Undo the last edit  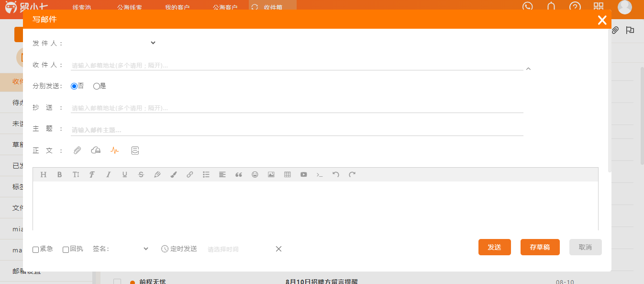pyautogui.click(x=336, y=175)
